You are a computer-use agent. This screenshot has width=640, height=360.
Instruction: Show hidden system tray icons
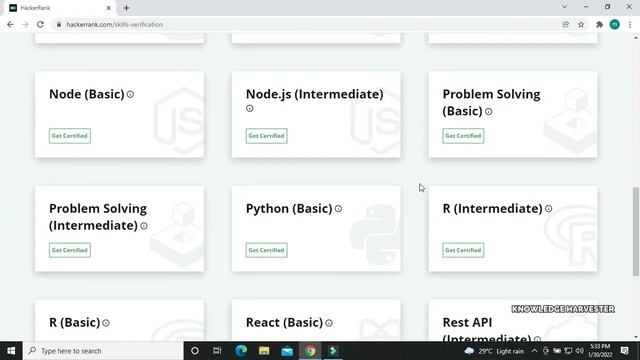534,351
